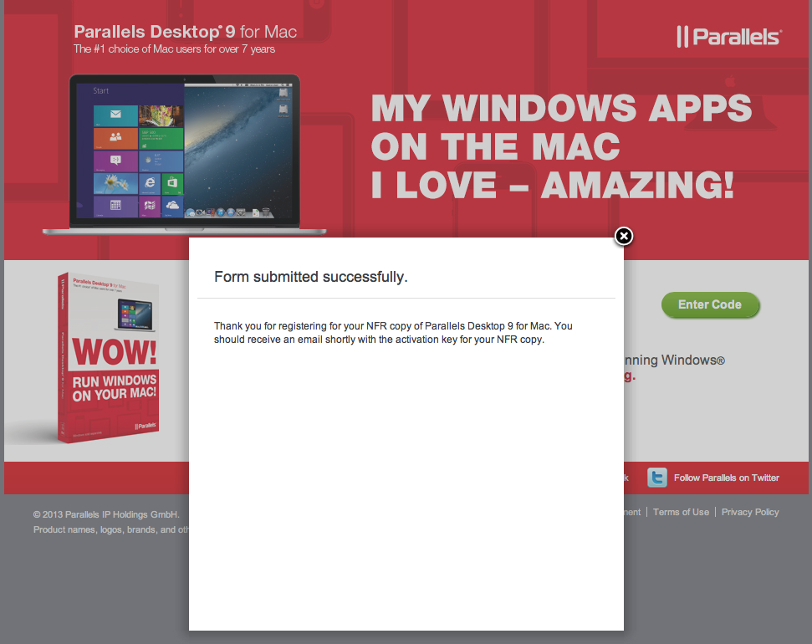Click the thank you registration message text

coord(393,333)
